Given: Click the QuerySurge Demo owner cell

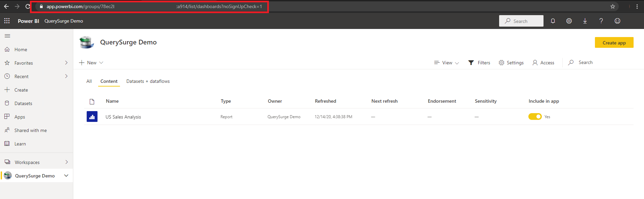Looking at the screenshot, I should pyautogui.click(x=284, y=117).
